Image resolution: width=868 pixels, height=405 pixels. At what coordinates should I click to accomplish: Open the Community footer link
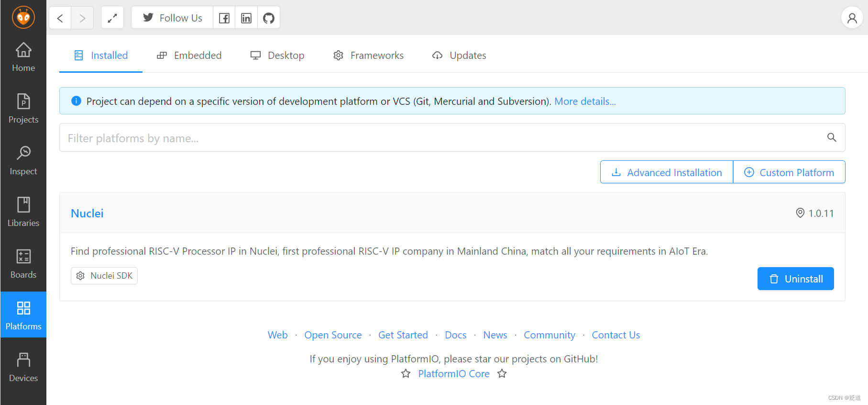pos(549,335)
